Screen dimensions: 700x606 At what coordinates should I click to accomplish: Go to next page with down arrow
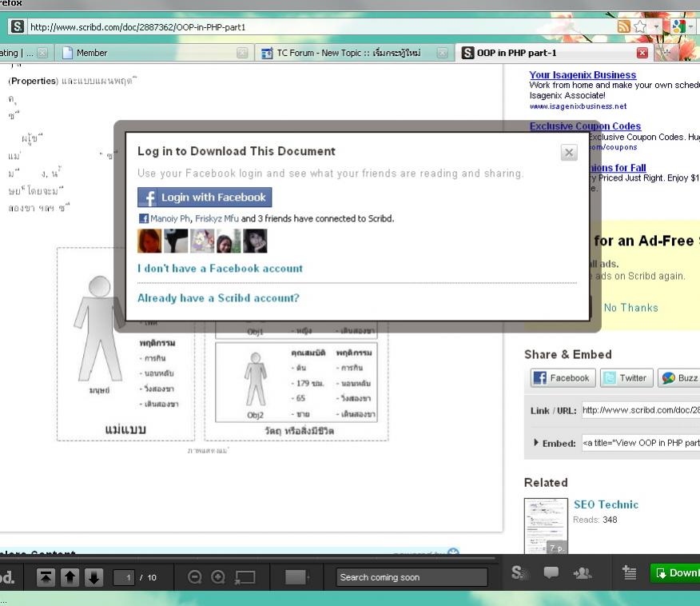[x=93, y=577]
